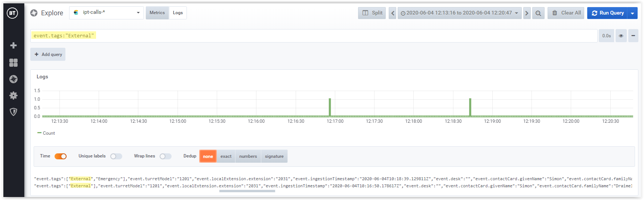Shift time range backward
The image size is (644, 200).
392,13
